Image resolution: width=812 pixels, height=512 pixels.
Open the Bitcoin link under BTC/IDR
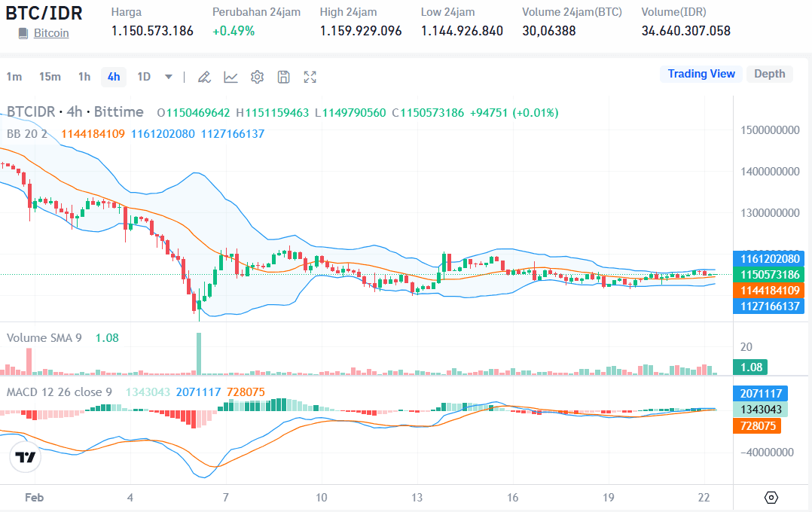[x=50, y=32]
